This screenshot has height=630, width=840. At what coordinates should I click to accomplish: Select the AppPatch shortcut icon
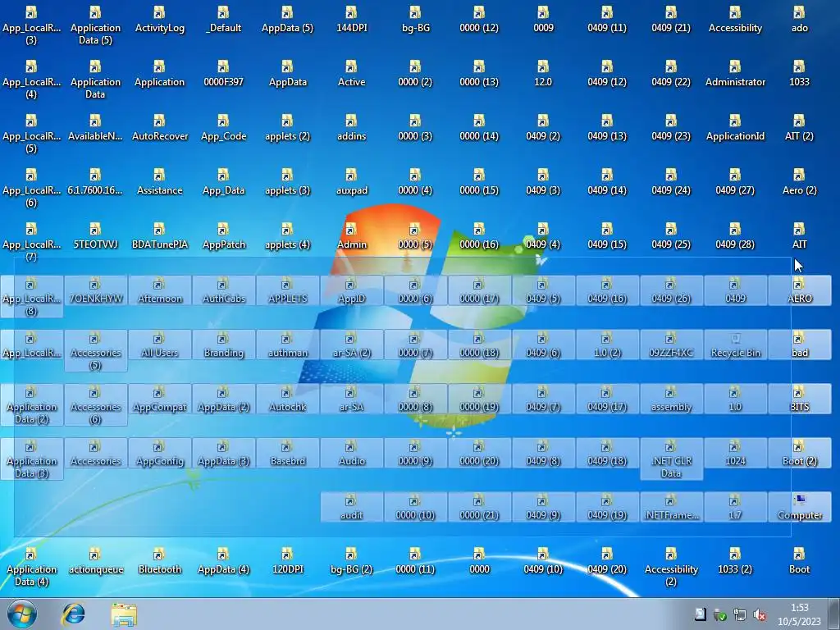[x=223, y=237]
